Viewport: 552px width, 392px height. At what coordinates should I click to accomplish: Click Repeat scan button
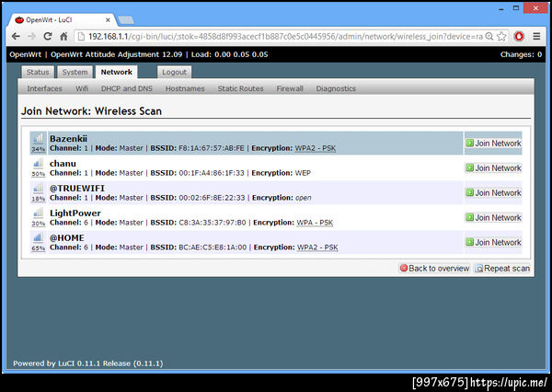point(502,269)
